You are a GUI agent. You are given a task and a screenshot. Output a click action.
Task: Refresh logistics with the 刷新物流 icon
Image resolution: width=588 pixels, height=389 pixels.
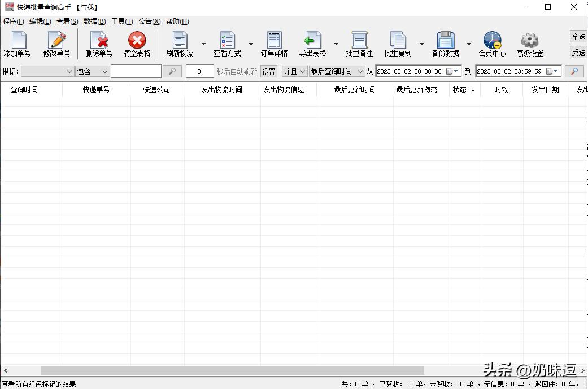point(180,43)
